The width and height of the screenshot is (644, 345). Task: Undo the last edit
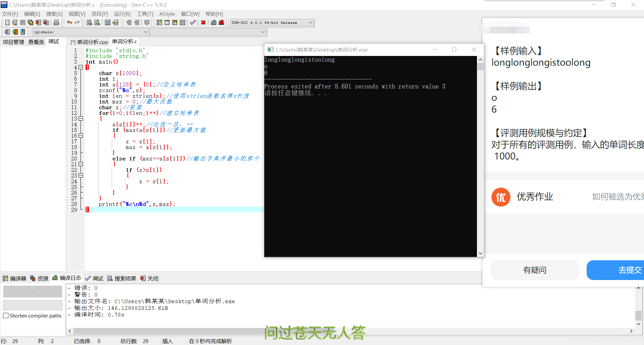tap(69, 22)
